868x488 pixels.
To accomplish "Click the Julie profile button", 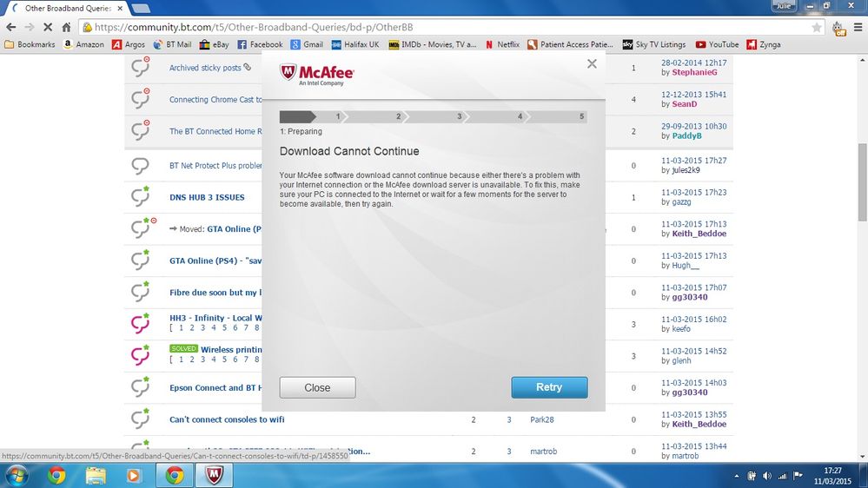I will [784, 5].
